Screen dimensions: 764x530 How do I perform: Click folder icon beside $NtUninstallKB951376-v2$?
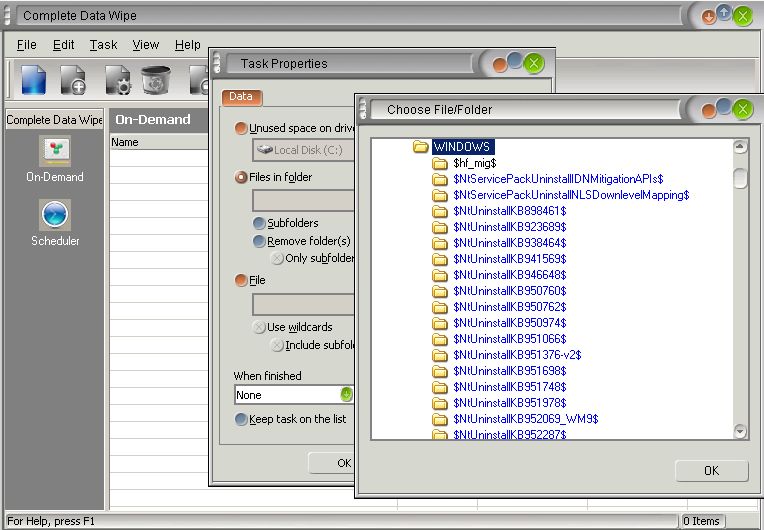[x=439, y=355]
